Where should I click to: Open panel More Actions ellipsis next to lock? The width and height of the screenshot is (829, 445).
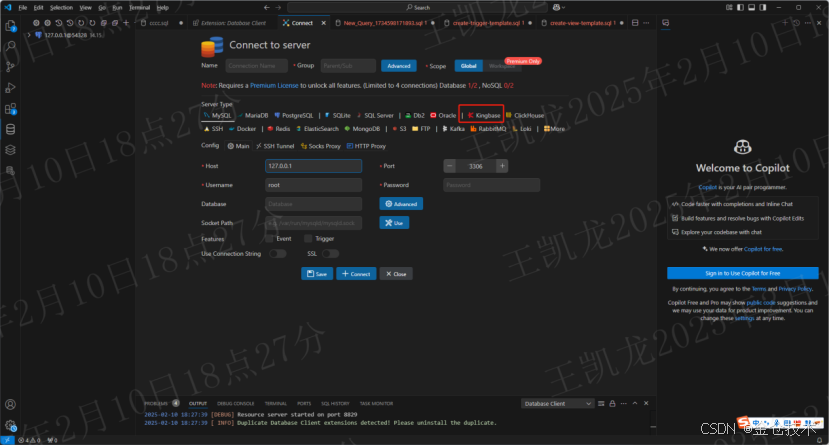click(x=623, y=403)
